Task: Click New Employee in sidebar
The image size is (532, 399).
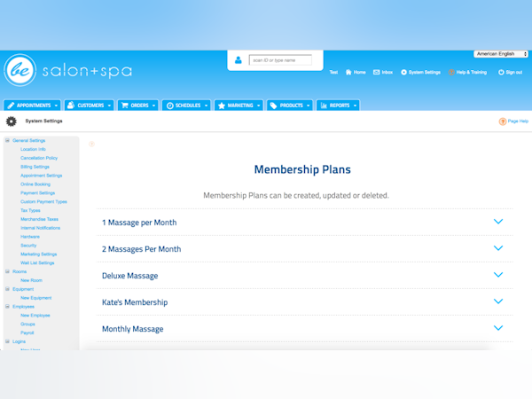Action: point(35,315)
